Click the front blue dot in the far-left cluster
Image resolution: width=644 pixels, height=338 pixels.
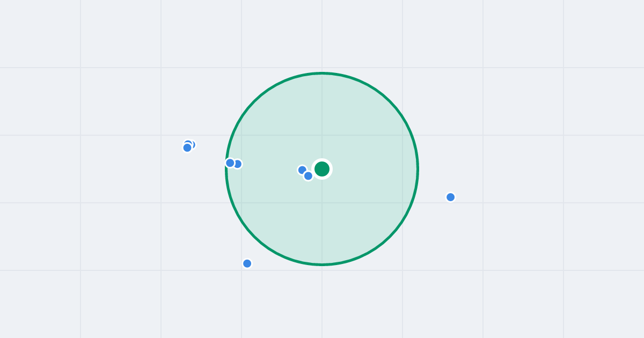(187, 148)
